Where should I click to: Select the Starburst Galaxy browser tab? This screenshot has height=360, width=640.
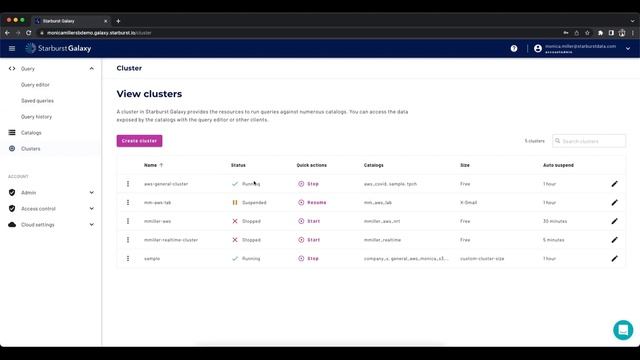pyautogui.click(x=71, y=21)
